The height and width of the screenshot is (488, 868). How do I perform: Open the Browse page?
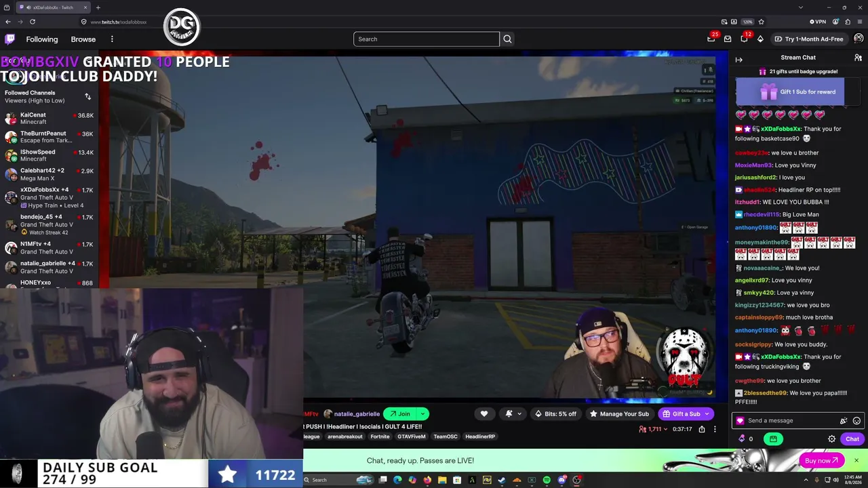click(x=83, y=39)
